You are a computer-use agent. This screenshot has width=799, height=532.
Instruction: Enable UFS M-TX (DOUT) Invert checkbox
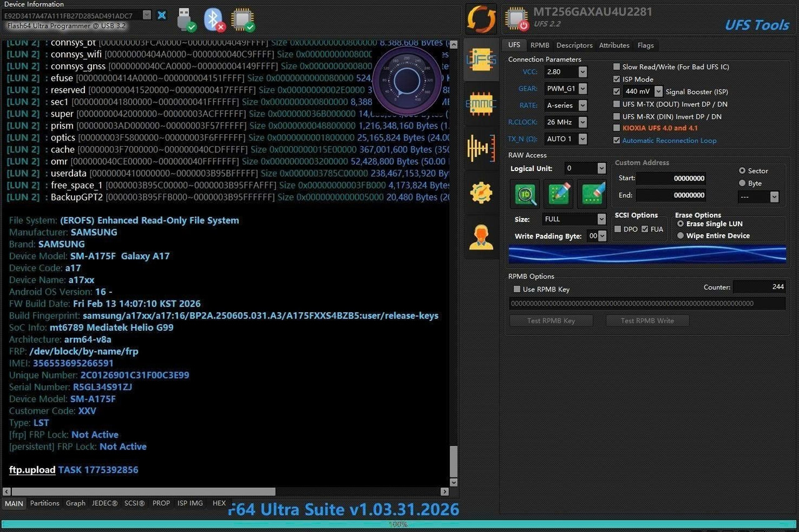[617, 104]
